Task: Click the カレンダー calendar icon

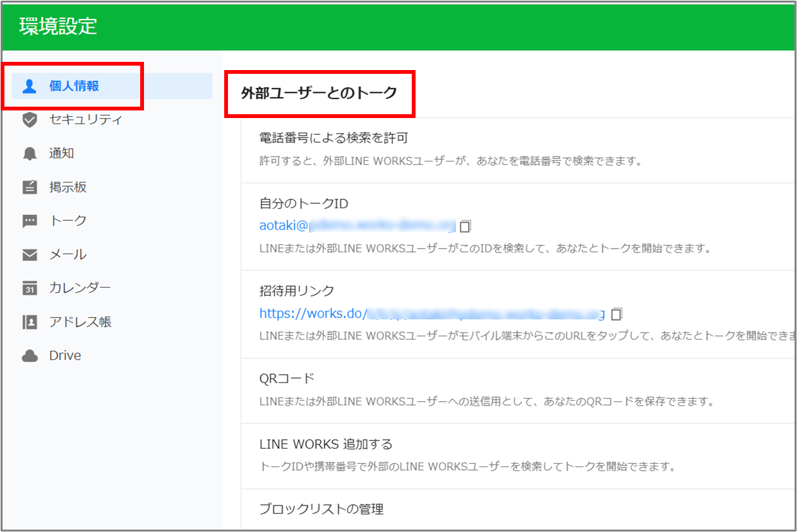Action: coord(30,288)
